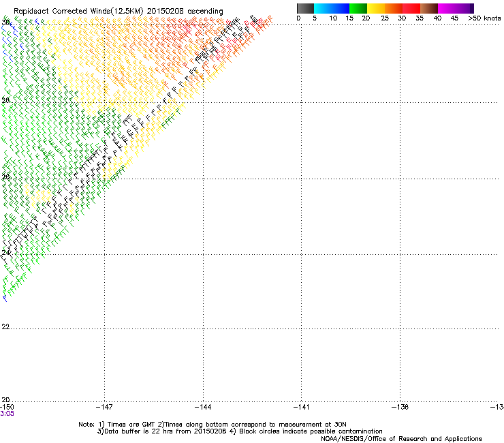
Task: Click the magenta-purple 40-50 knots color band
Action: (x=456, y=8)
